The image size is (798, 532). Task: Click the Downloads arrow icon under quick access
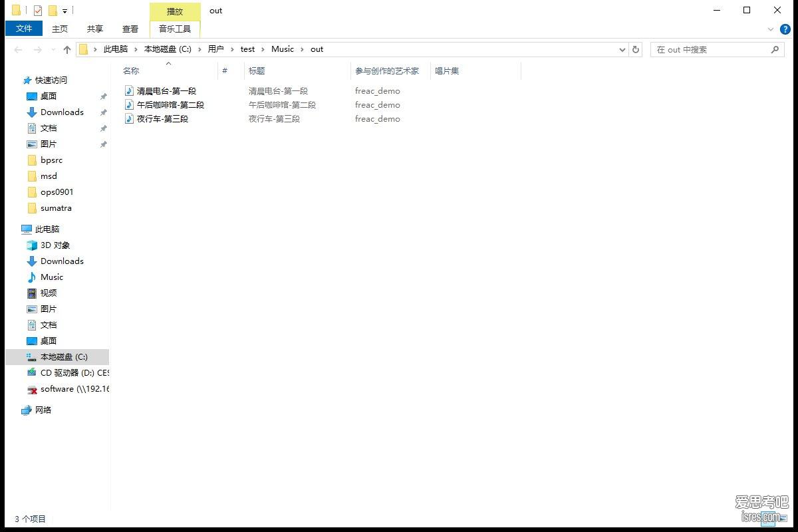31,112
